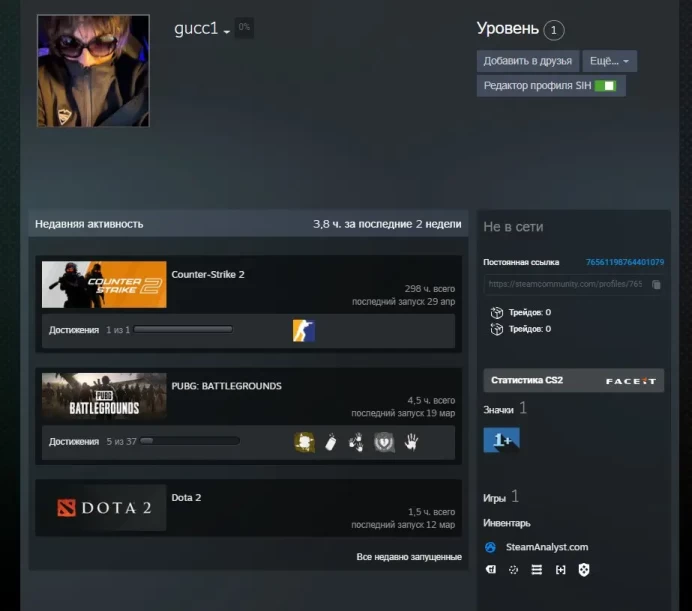692x611 pixels.
Task: Click the Не в сети status text
Action: pyautogui.click(x=513, y=227)
